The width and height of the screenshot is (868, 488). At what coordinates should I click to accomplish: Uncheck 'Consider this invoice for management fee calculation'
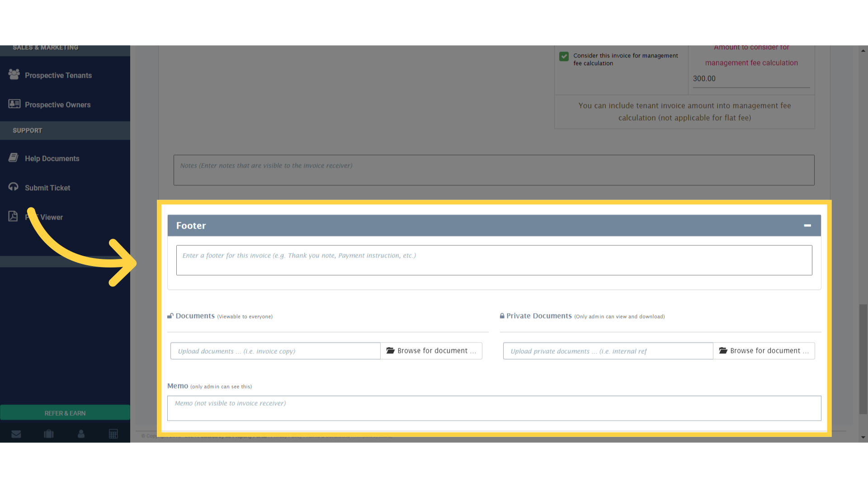click(564, 56)
